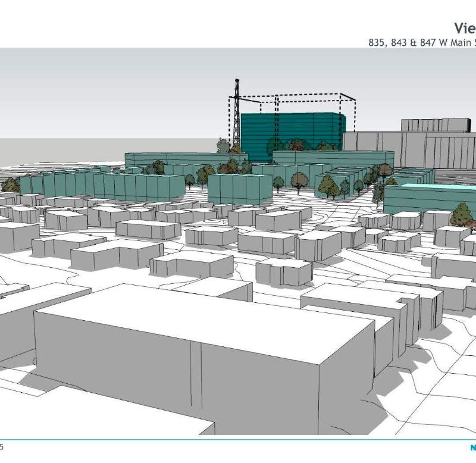Select the teal block building in the center
476x463 pixels.
[x=239, y=189]
